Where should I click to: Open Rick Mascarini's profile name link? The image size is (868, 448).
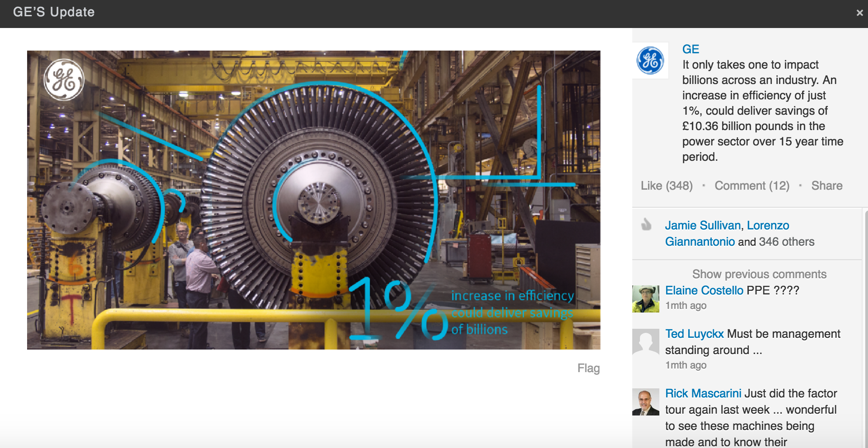coord(703,393)
